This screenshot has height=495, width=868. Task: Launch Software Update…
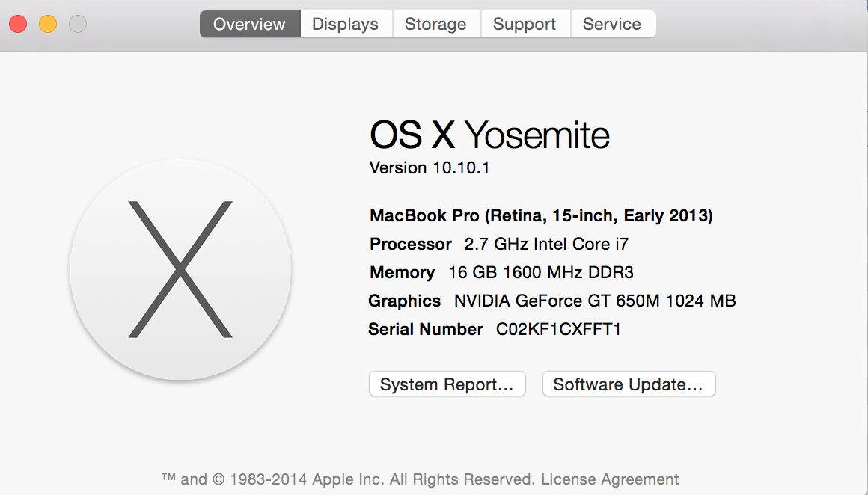click(x=629, y=384)
